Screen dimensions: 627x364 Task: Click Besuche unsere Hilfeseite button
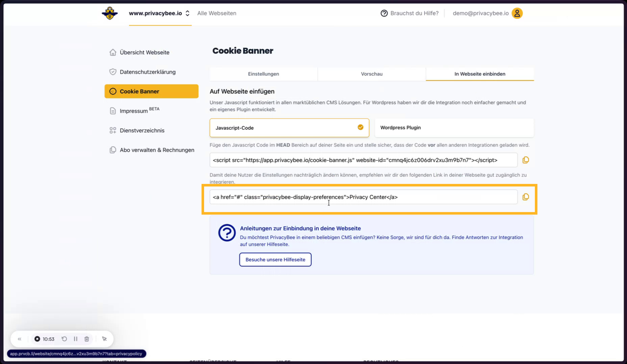[x=275, y=260]
